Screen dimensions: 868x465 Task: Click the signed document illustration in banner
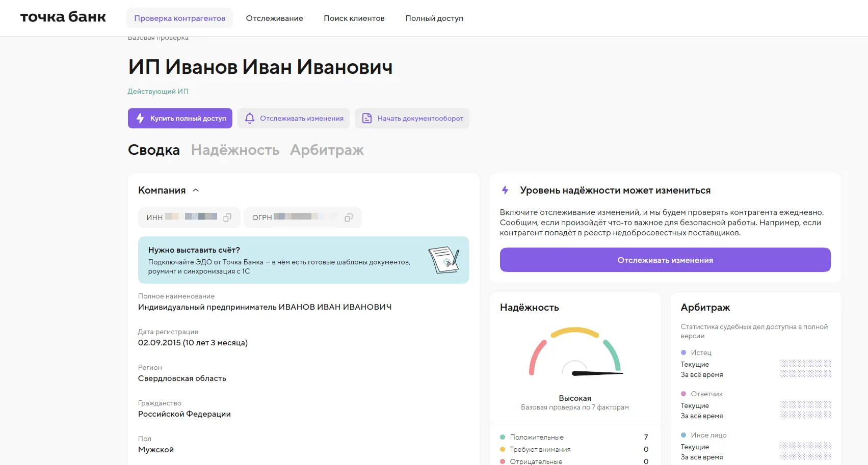[x=443, y=260]
